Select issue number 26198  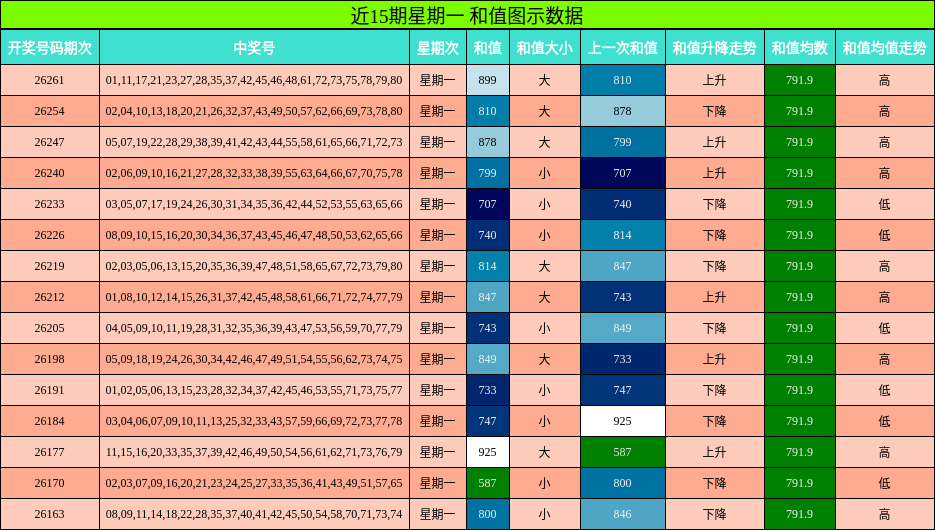[x=49, y=359]
